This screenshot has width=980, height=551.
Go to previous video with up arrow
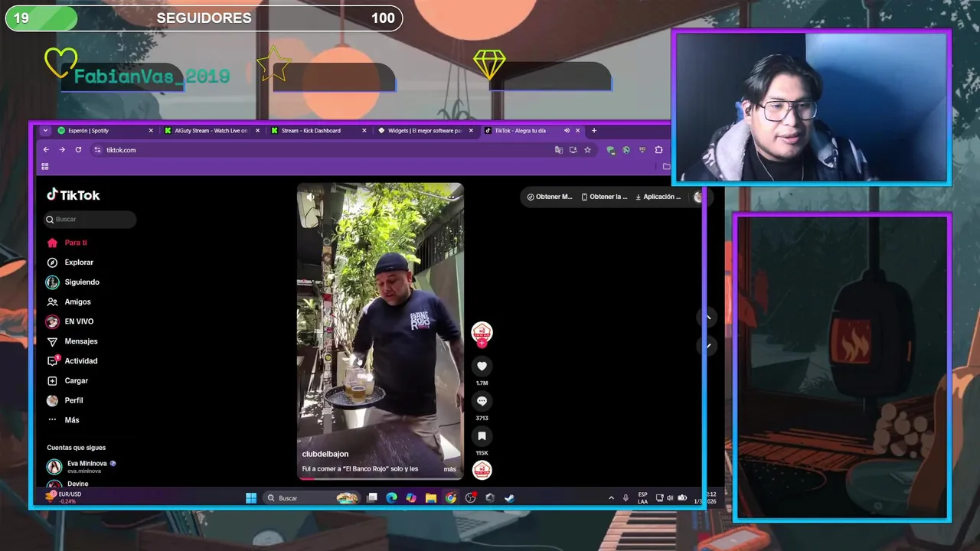tap(707, 317)
